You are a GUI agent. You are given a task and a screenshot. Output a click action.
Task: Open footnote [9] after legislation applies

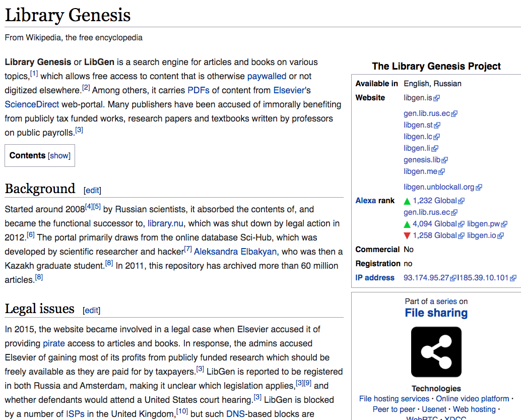pyautogui.click(x=308, y=383)
